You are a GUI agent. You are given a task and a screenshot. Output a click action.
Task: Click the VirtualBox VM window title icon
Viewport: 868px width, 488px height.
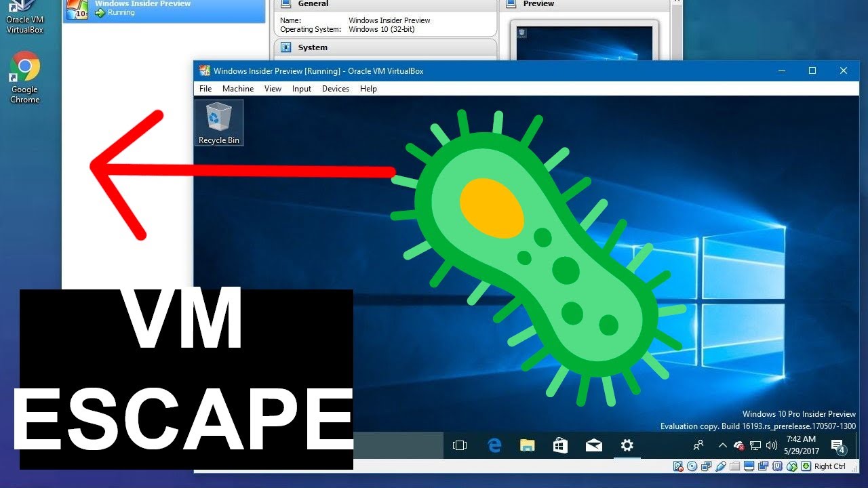coord(204,70)
